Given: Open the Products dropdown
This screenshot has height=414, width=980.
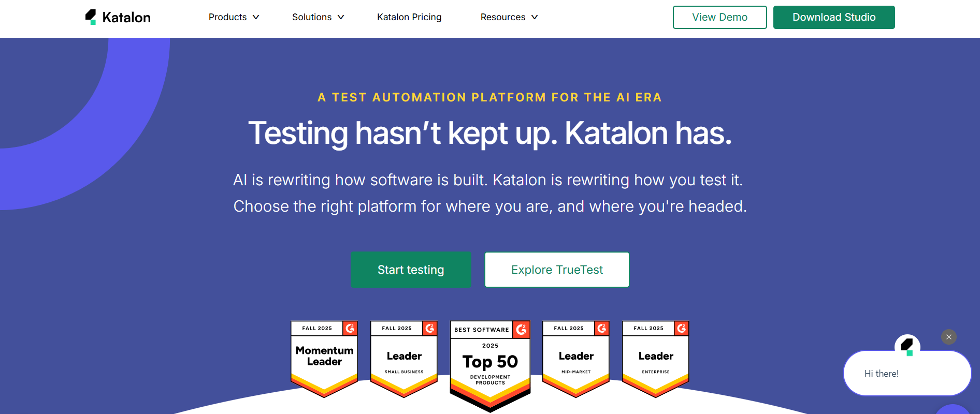Looking at the screenshot, I should [234, 17].
